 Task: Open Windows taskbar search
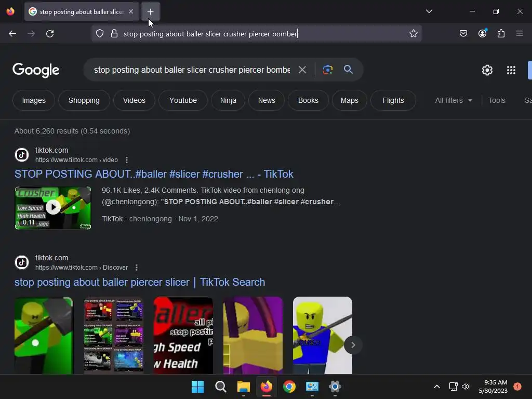click(220, 387)
